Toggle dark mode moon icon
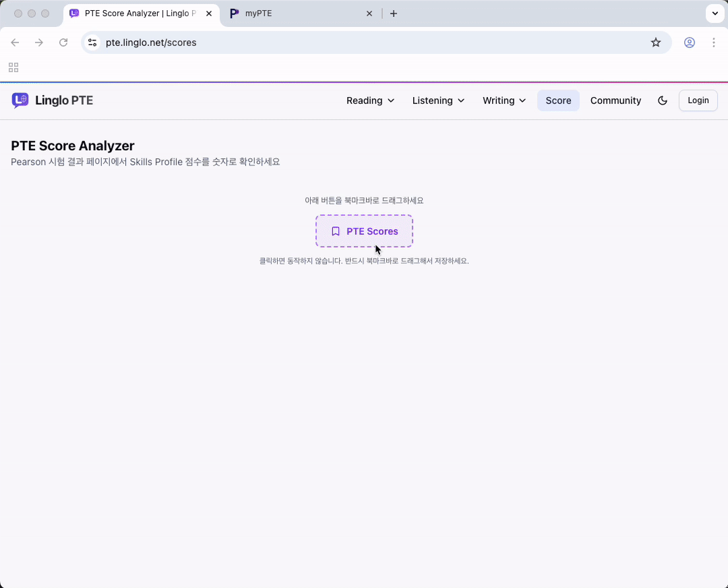Screen dimensions: 728x588 (663, 101)
